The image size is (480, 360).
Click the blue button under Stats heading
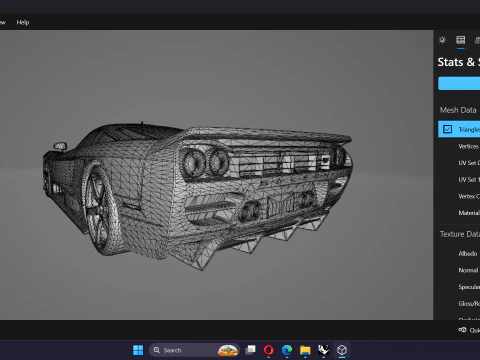point(459,83)
